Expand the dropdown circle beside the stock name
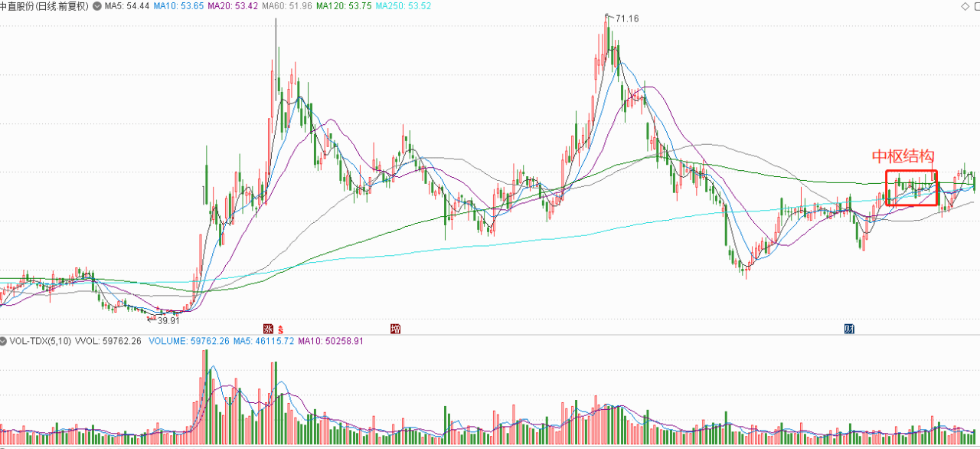The image size is (980, 449). pyautogui.click(x=96, y=6)
